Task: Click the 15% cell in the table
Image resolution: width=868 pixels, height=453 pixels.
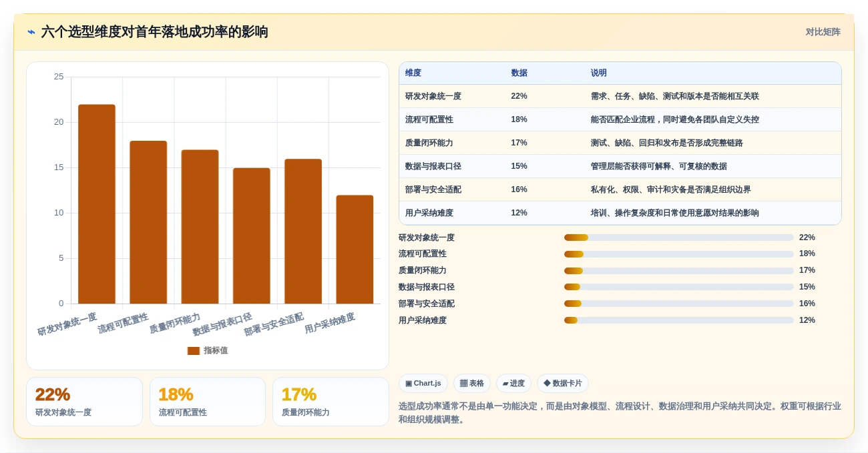Action: click(x=519, y=166)
